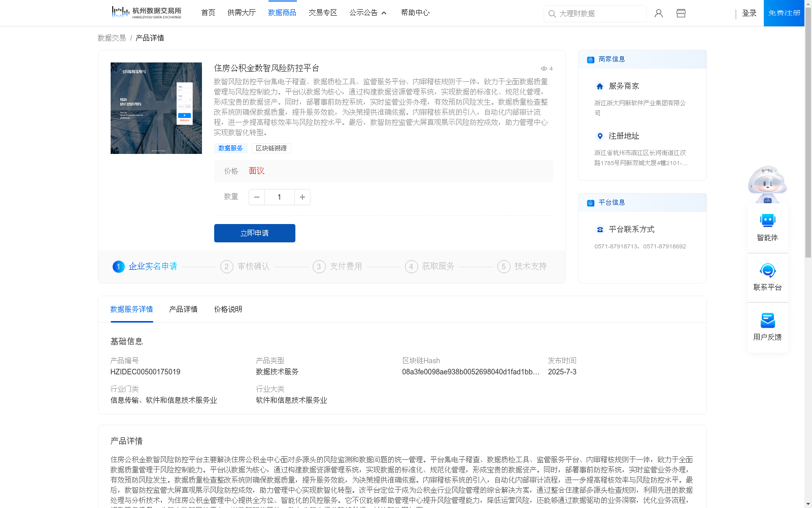
Task: Click the search magnifier icon
Action: [552, 14]
